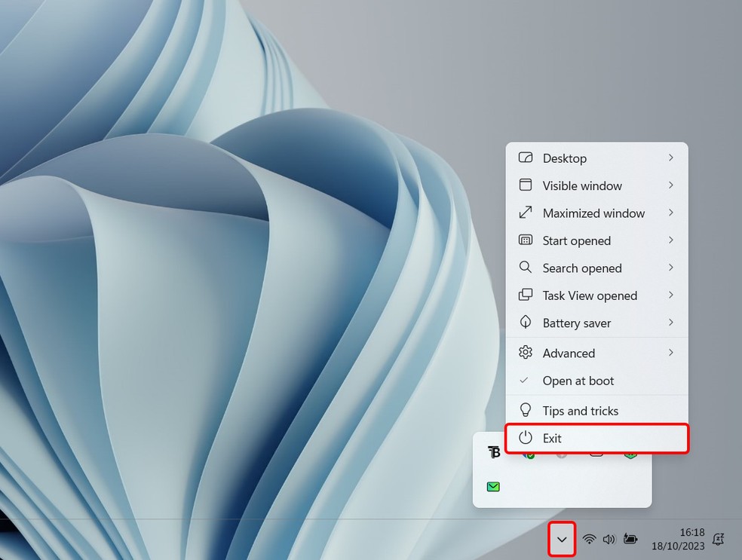Expand the Maximized window submenu arrow

tap(670, 213)
